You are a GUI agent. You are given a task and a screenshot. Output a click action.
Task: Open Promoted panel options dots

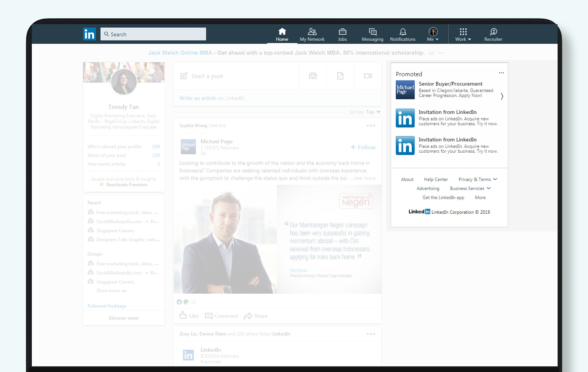click(501, 73)
